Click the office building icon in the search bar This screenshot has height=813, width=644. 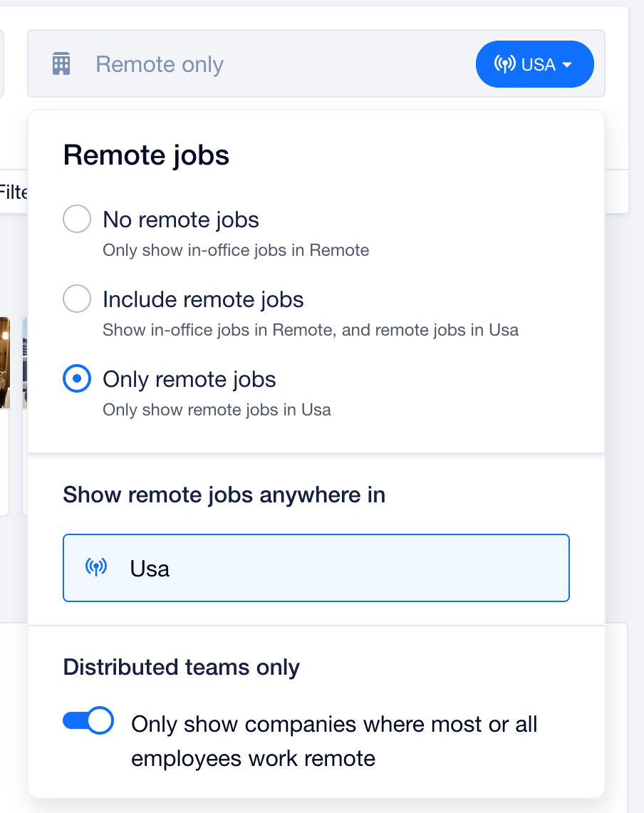pyautogui.click(x=62, y=63)
